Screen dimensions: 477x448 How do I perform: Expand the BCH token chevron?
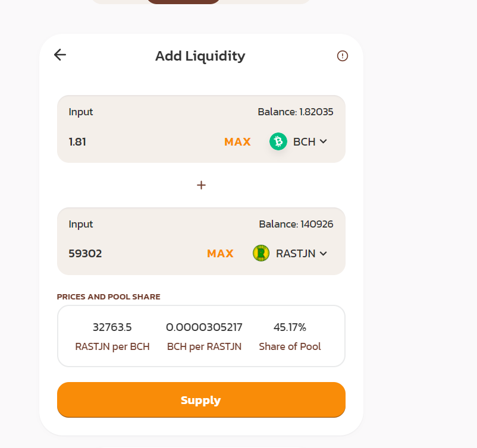(x=324, y=141)
